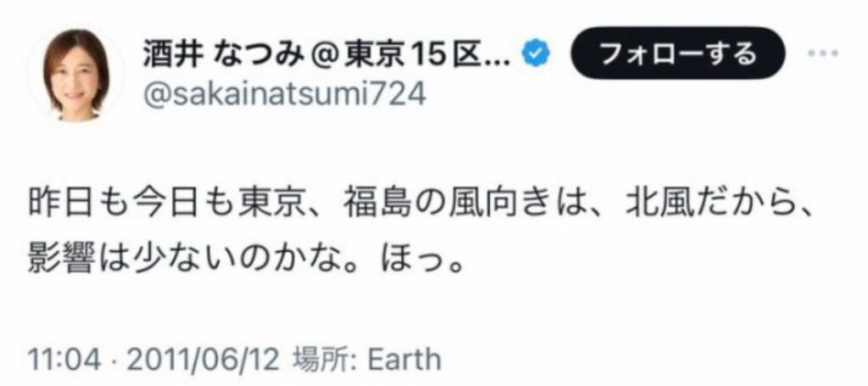The width and height of the screenshot is (868, 386).
Task: Open the three-dot more options menu
Action: (824, 53)
